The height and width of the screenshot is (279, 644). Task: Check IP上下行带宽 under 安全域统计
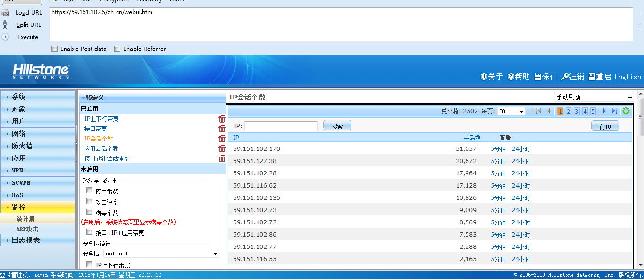point(89,264)
